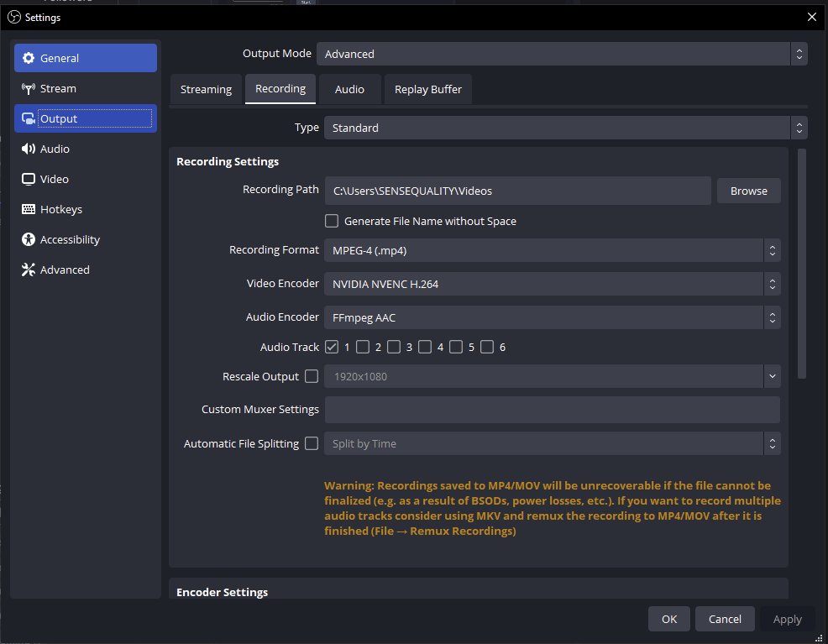Click arrows on Recording Format combo box
The height and width of the screenshot is (644, 828).
click(772, 250)
